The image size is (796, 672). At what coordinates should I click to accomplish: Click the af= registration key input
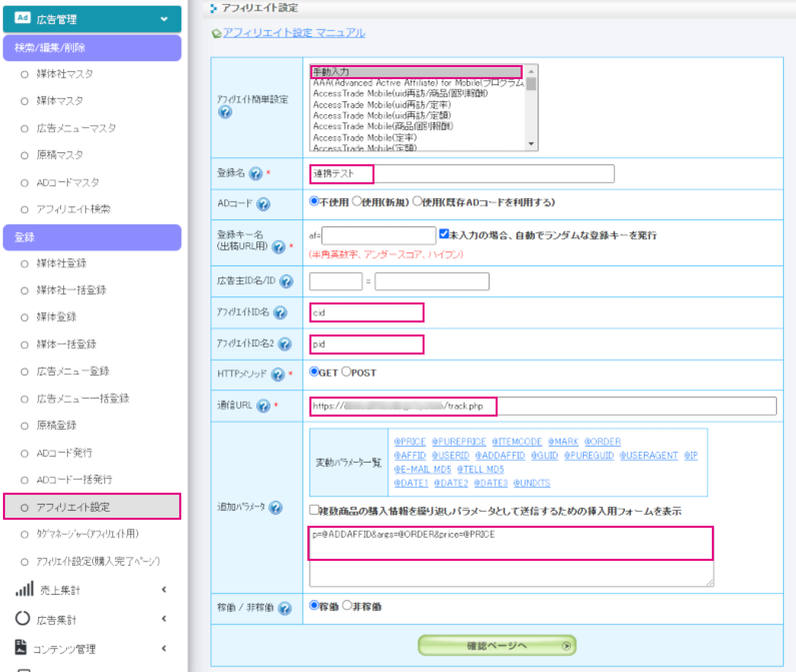pyautogui.click(x=378, y=236)
